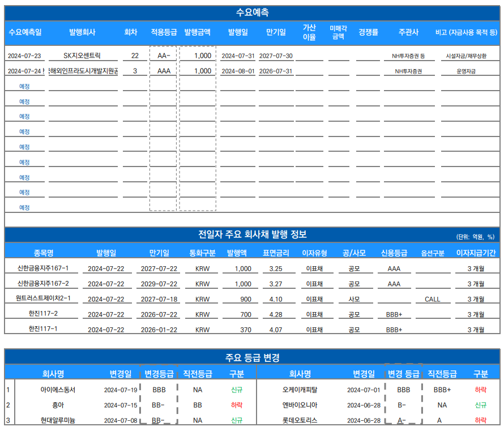Select the 롯데오토리스 company cell

pos(300,420)
